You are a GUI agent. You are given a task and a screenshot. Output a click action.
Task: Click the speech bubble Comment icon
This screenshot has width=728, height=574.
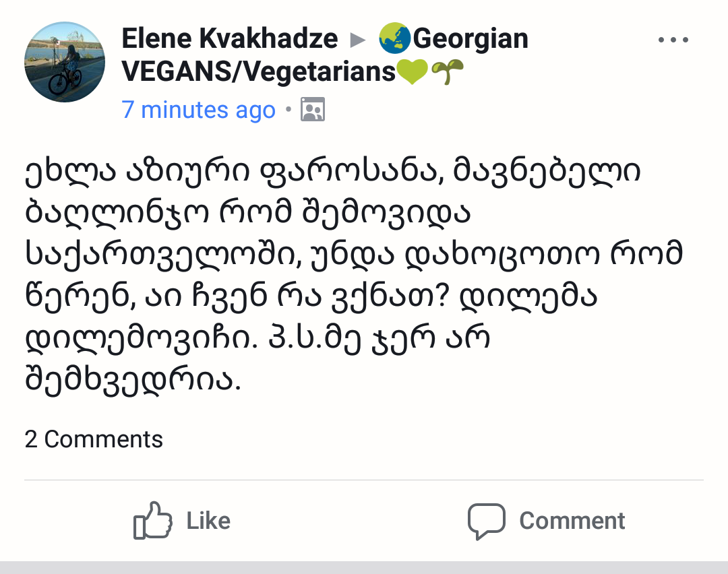pos(486,521)
